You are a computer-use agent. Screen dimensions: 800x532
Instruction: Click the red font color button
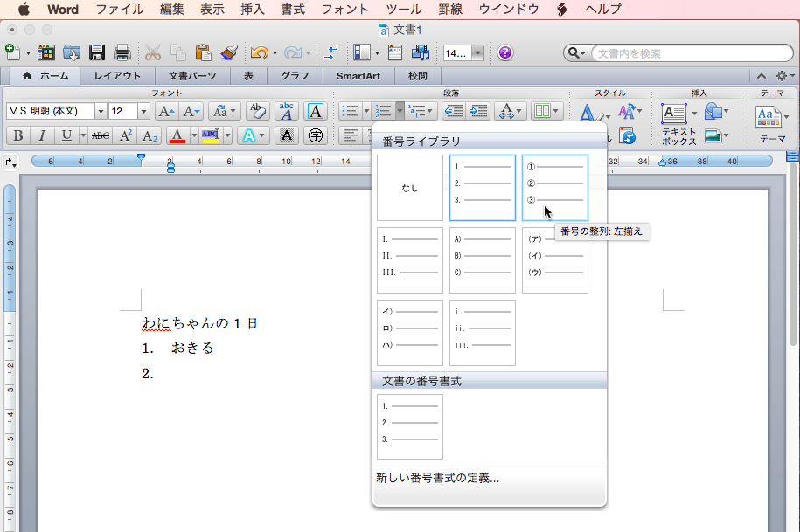pos(177,135)
